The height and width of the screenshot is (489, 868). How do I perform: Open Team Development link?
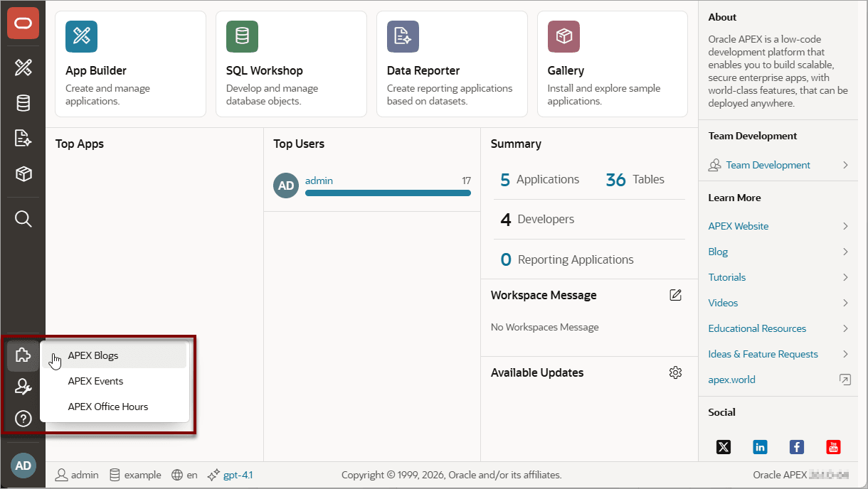(x=768, y=165)
